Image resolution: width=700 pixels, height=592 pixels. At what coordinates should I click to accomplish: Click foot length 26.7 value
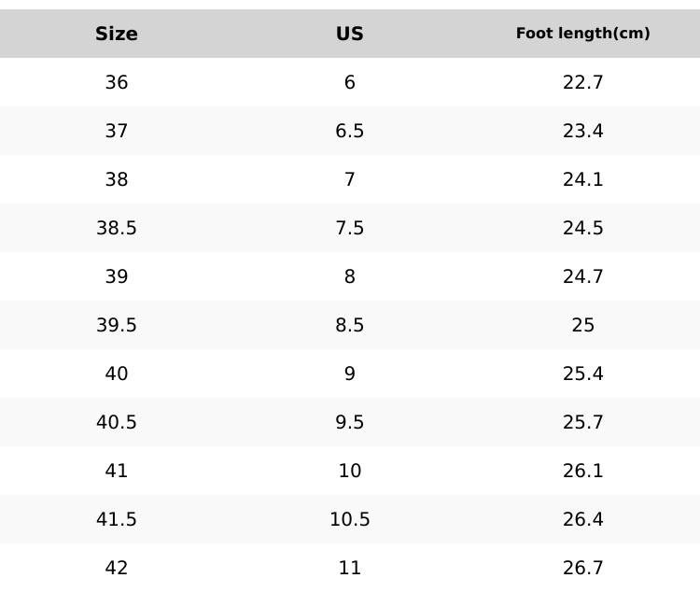pyautogui.click(x=582, y=568)
